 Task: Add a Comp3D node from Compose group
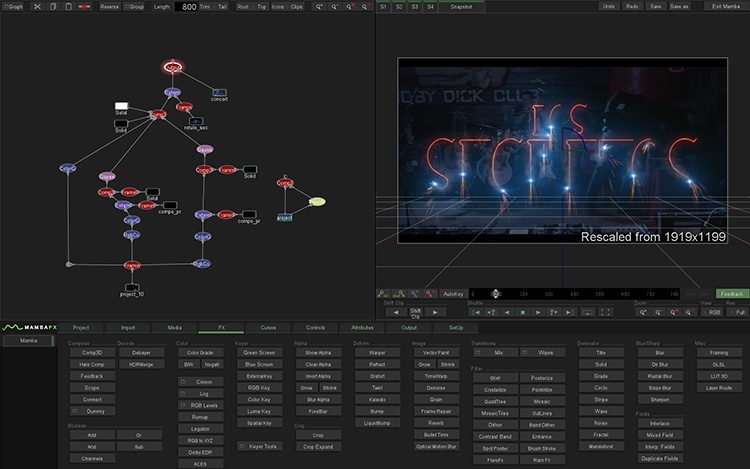(x=92, y=352)
